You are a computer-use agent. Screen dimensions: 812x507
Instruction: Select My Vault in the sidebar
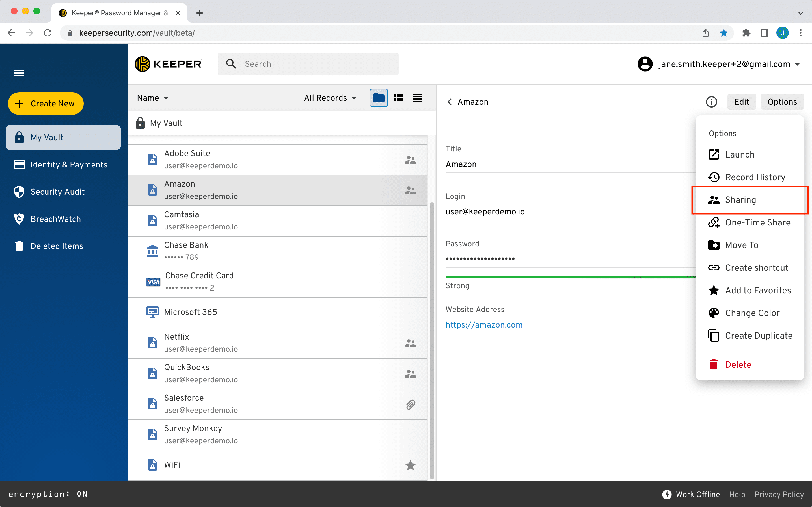63,138
